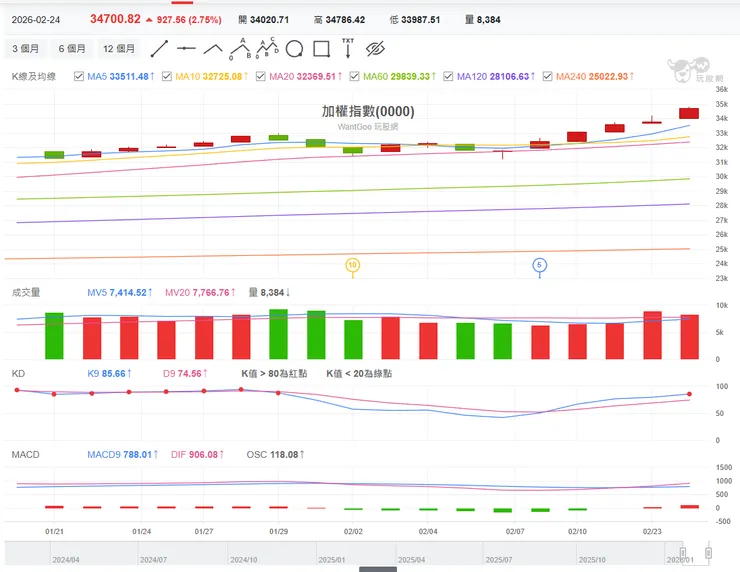
Task: Select the angle line drawing tool
Action: (213, 49)
